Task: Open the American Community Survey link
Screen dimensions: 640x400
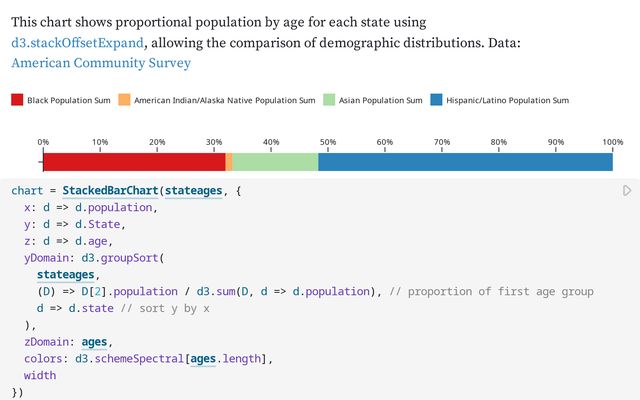Action: [101, 63]
